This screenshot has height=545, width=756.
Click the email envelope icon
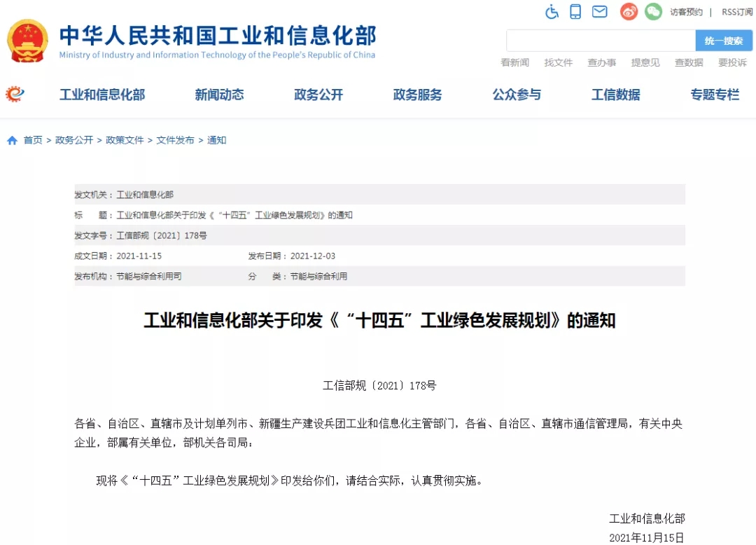coord(599,11)
